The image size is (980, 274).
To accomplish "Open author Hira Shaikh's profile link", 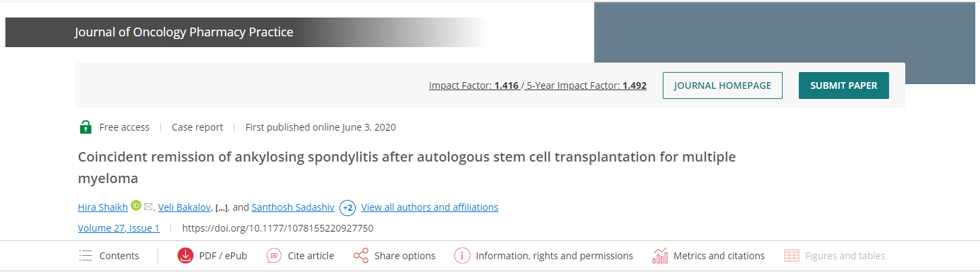I will 102,207.
